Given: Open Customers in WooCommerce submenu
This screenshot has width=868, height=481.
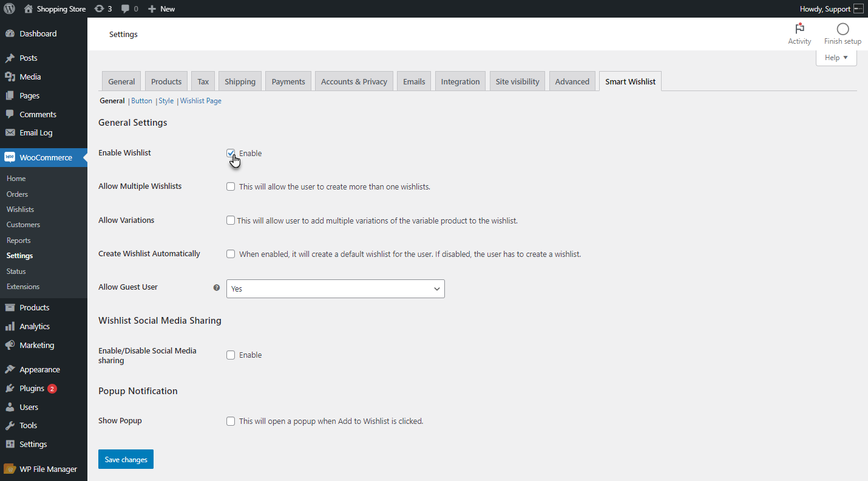Looking at the screenshot, I should pos(23,225).
